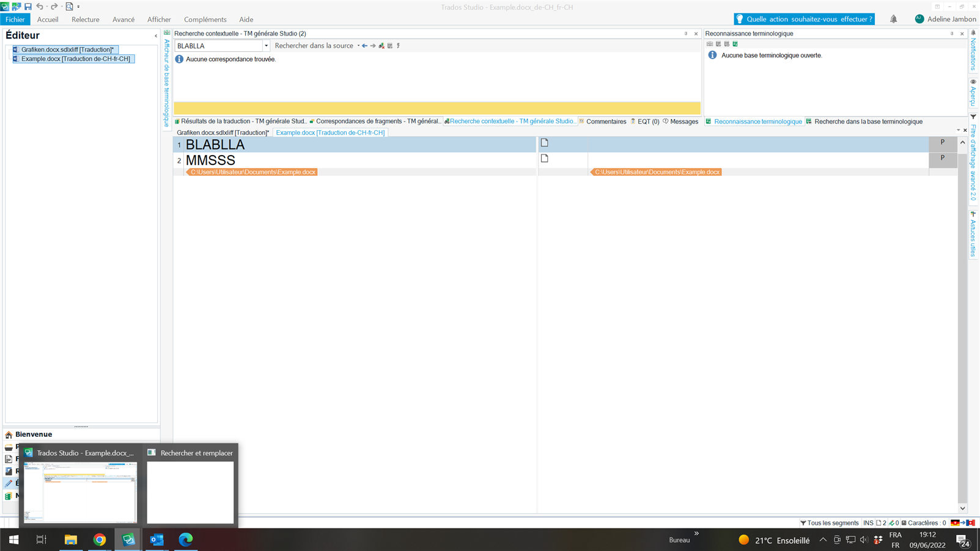Open the Commentaires tab
Image resolution: width=980 pixels, height=551 pixels.
coord(602,122)
